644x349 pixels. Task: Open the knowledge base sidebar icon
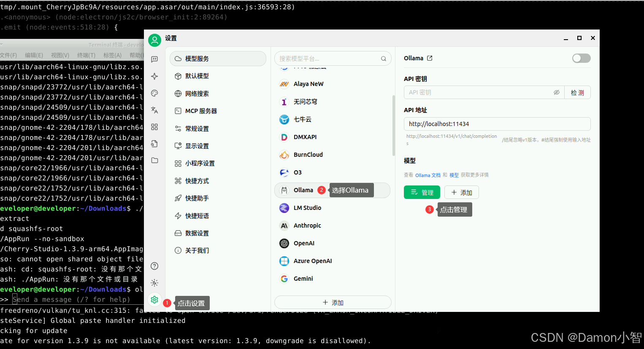click(x=154, y=144)
